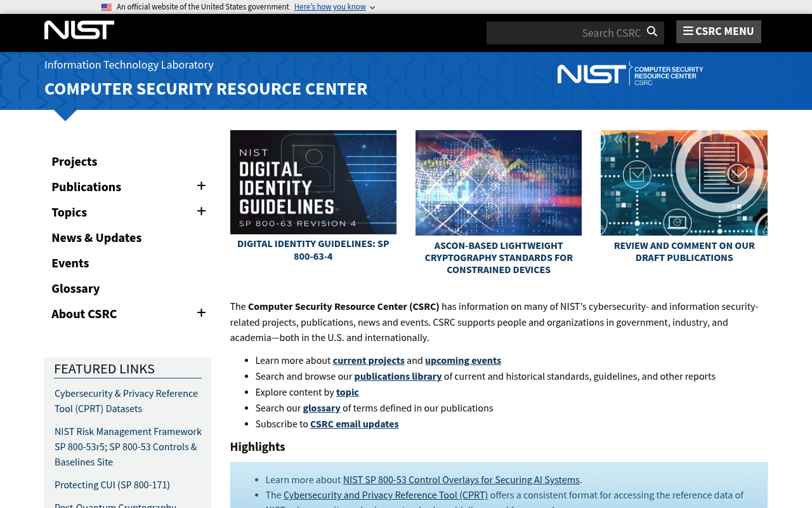Click Information Technology Laboratory header link
This screenshot has width=812, height=508.
(129, 65)
